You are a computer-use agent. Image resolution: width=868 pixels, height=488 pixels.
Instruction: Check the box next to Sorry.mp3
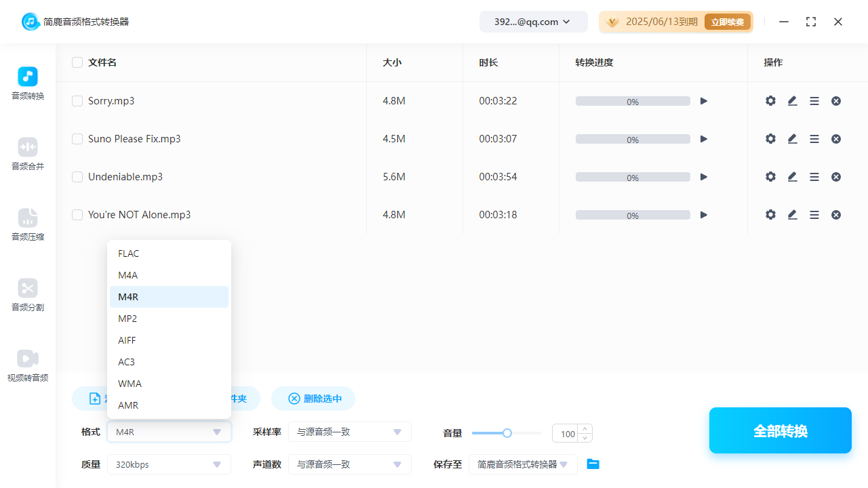[77, 100]
